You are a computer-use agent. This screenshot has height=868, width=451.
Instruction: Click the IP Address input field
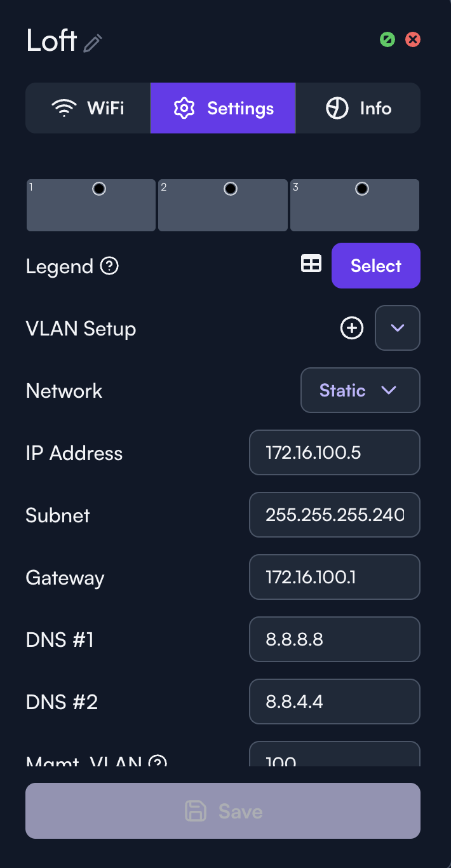coord(335,452)
